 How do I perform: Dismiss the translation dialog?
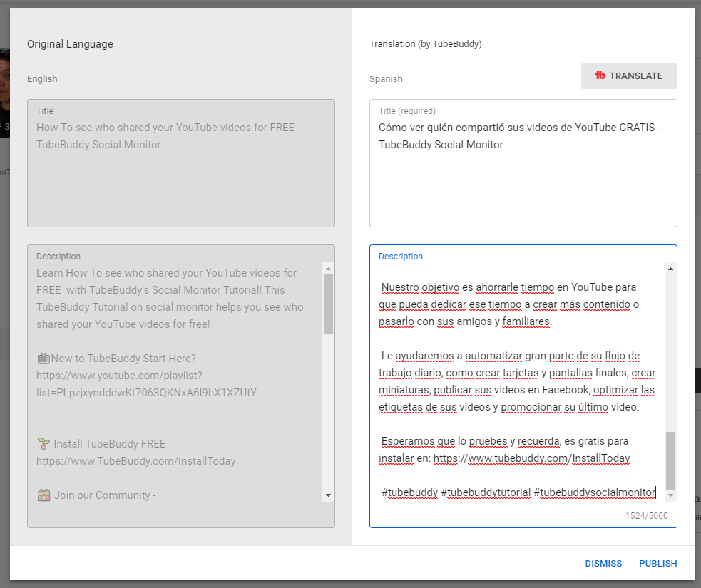[603, 564]
